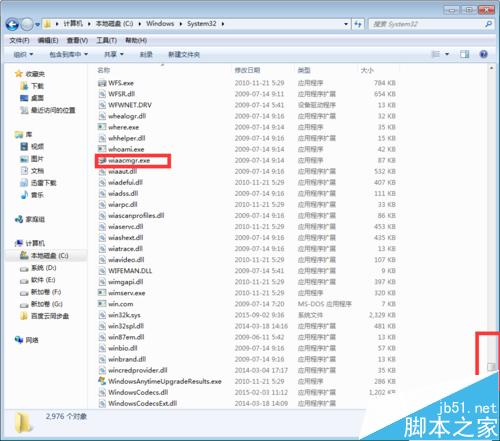Select the wiaacmgr.exe file icon
The image size is (500, 441).
pos(102,160)
